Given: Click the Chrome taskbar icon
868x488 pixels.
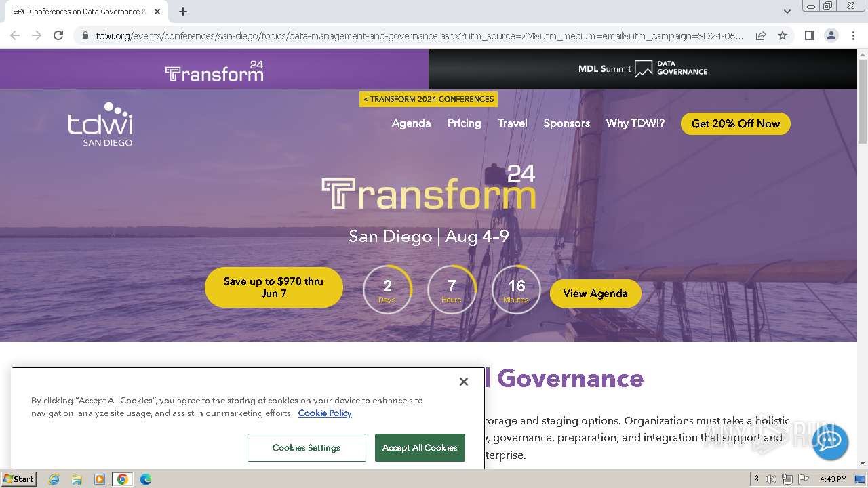Looking at the screenshot, I should click(x=123, y=479).
